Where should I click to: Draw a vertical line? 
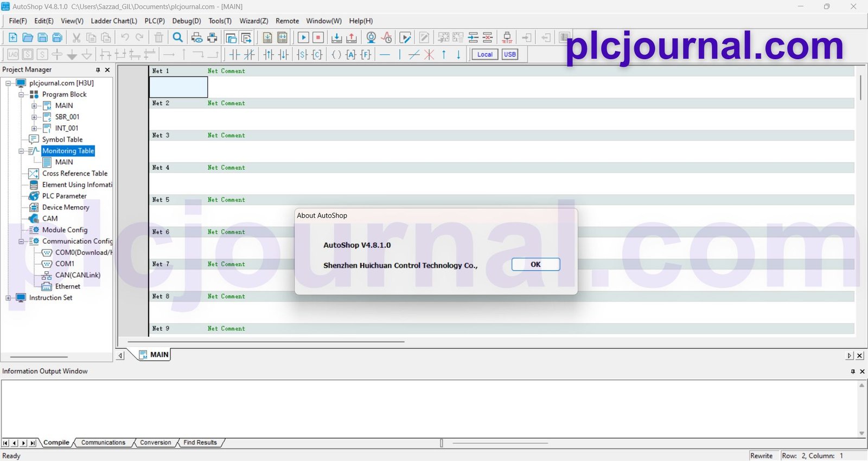(x=400, y=54)
